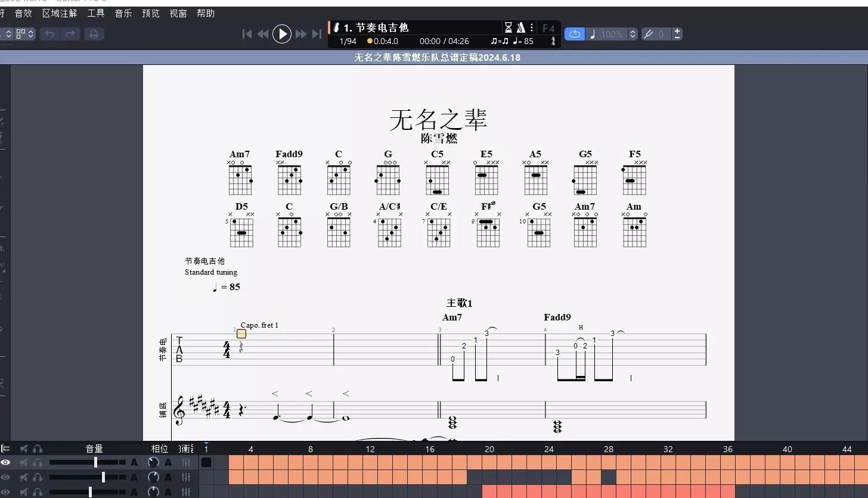
Task: Mute the second track
Action: [24, 477]
